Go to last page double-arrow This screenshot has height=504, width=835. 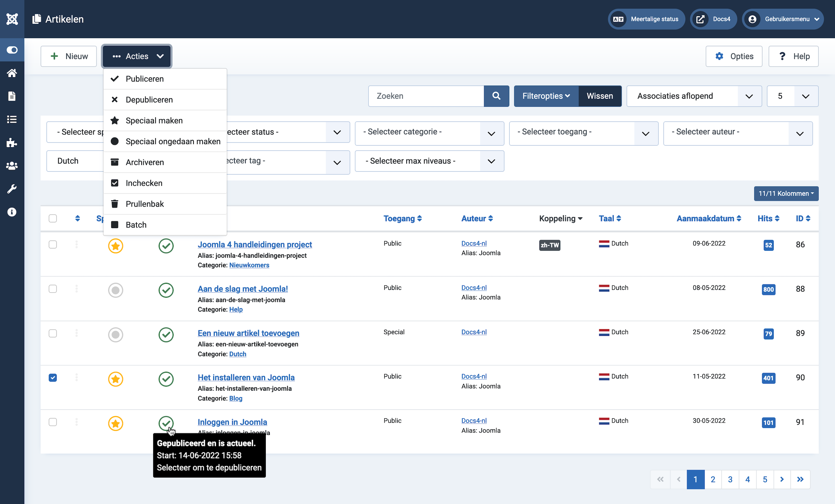(800, 479)
